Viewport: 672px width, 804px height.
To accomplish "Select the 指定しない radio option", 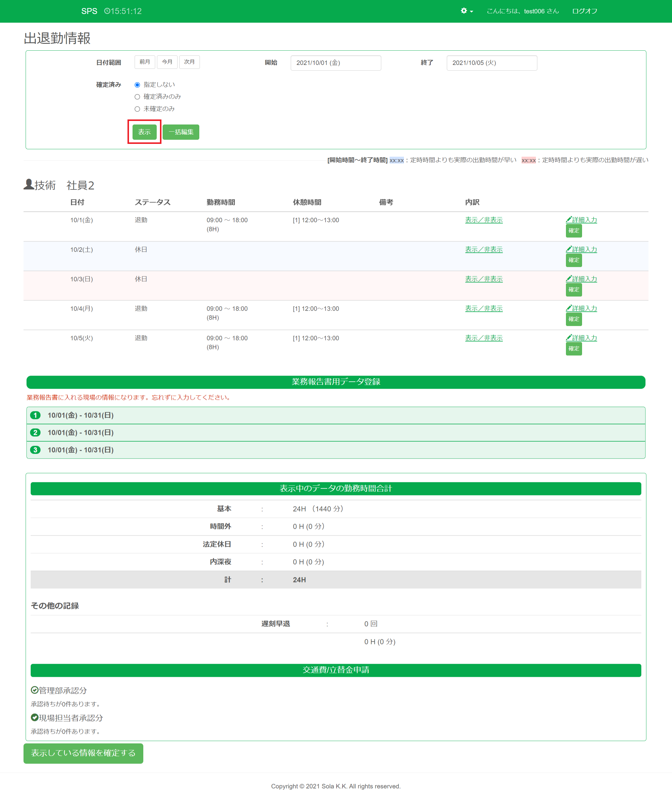I will 137,85.
